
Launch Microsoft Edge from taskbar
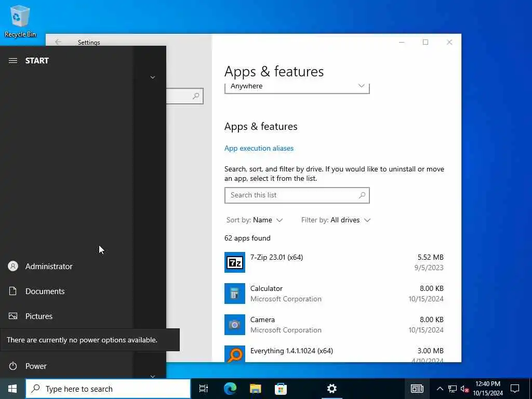click(x=230, y=389)
